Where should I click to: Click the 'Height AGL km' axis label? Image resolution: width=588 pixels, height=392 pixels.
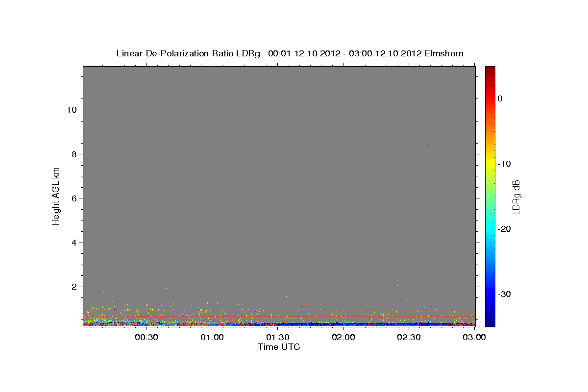click(x=56, y=196)
